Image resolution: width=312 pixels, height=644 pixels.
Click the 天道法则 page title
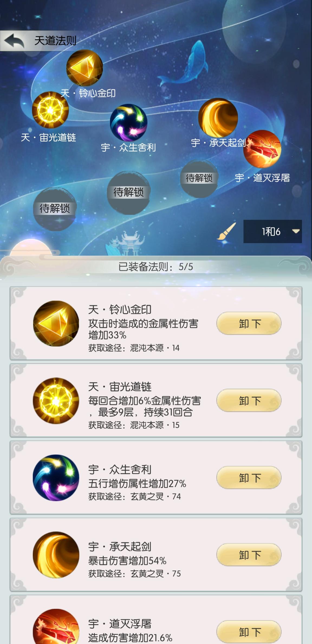click(55, 41)
